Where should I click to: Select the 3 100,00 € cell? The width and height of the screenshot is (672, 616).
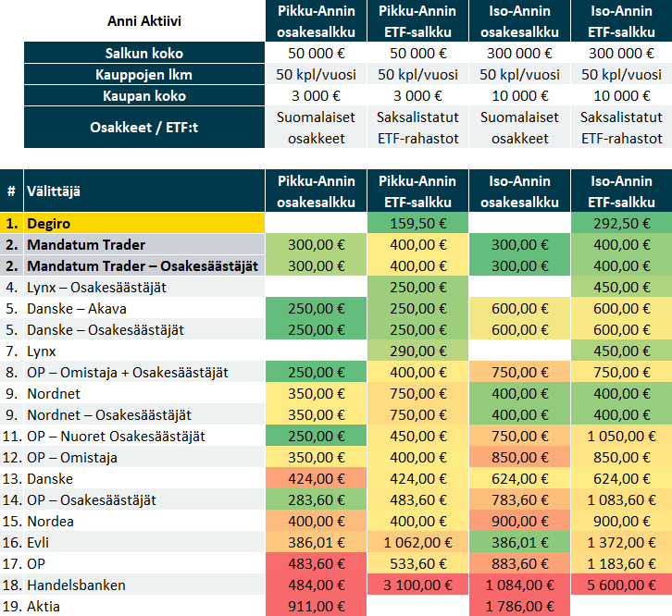tap(417, 585)
